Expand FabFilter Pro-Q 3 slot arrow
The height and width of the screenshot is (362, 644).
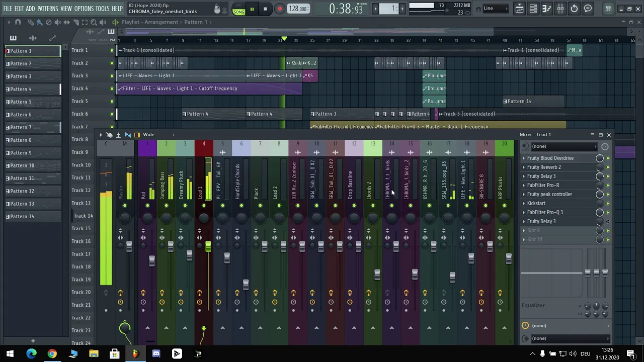pos(524,213)
